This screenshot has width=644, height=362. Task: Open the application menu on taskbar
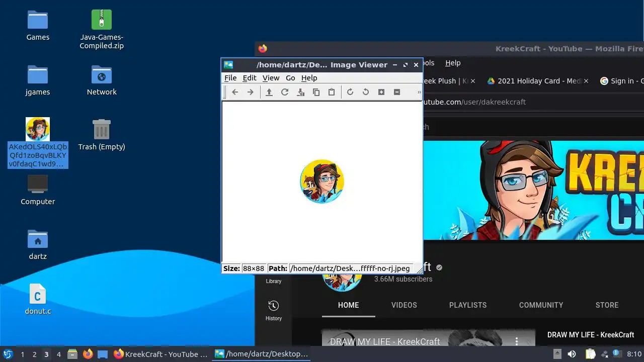click(x=8, y=354)
